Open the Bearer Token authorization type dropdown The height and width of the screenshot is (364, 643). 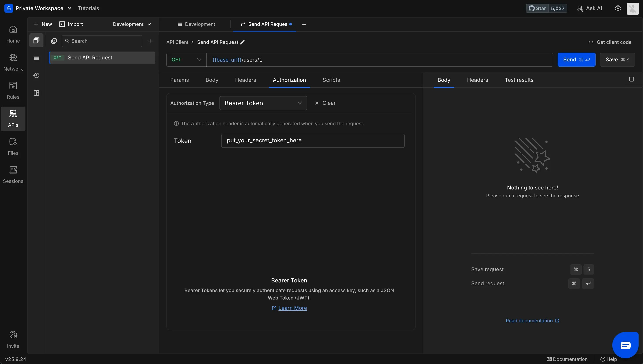[263, 103]
